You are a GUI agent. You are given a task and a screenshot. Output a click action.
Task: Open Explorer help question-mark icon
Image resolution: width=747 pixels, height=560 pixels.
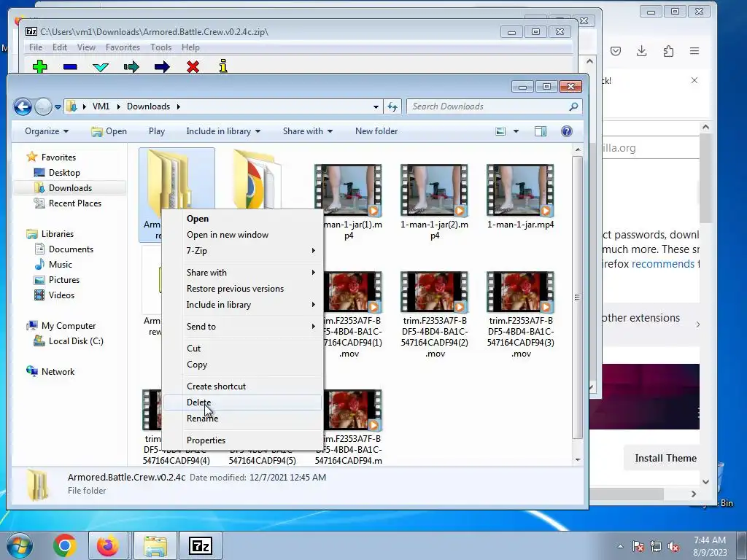pyautogui.click(x=566, y=131)
